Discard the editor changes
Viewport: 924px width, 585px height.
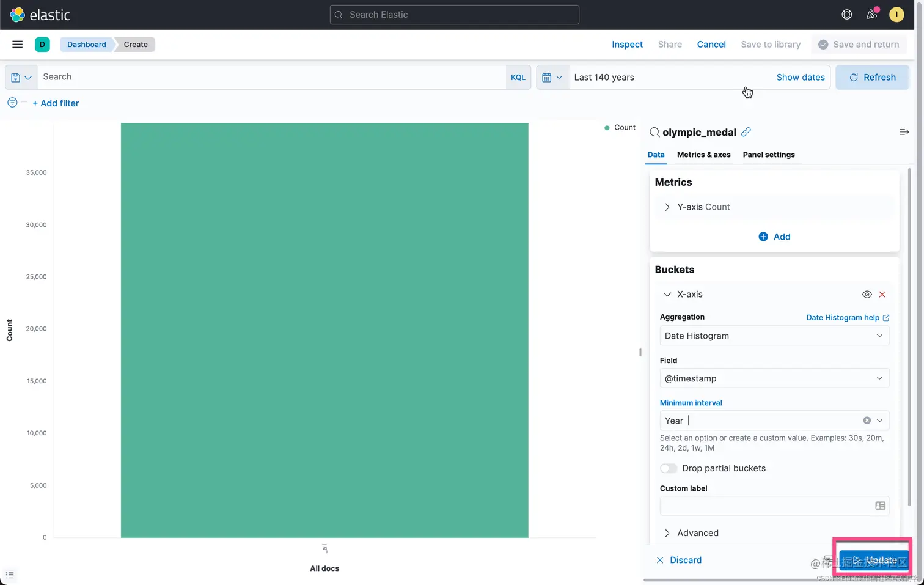tap(679, 560)
